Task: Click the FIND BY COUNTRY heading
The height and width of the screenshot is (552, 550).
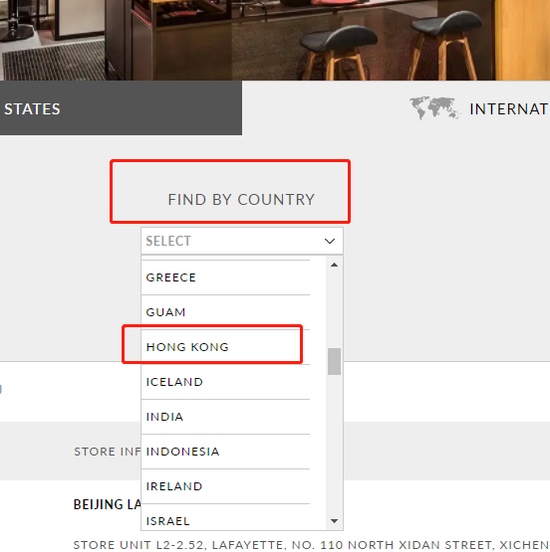Action: point(241,200)
